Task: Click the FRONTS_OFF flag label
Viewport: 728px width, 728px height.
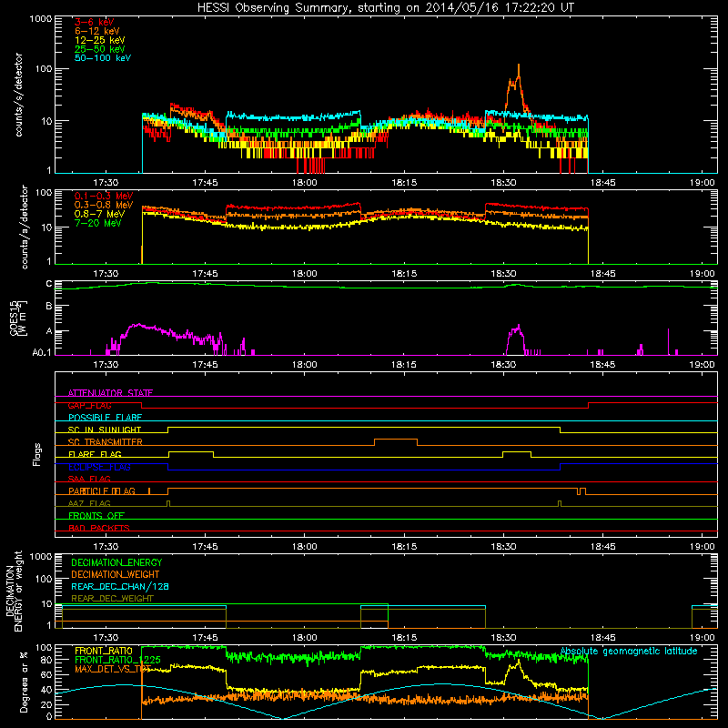Action: tap(96, 516)
